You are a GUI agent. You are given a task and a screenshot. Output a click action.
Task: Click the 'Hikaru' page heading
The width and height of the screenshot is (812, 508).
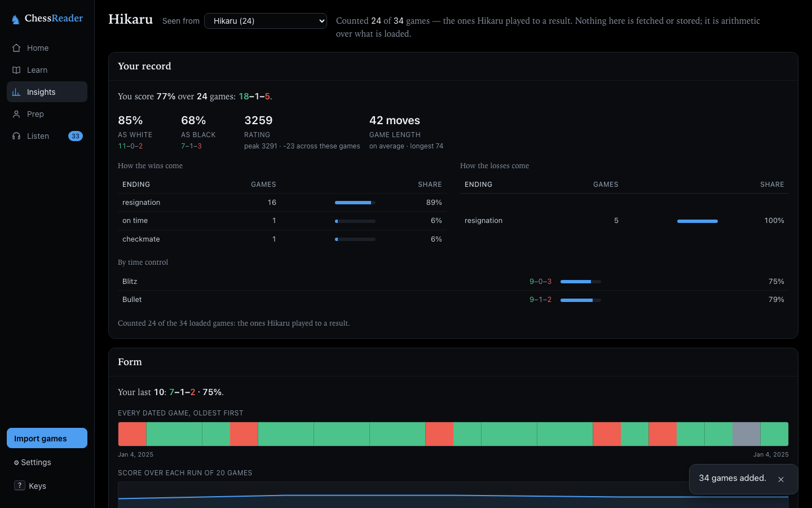pyautogui.click(x=131, y=19)
